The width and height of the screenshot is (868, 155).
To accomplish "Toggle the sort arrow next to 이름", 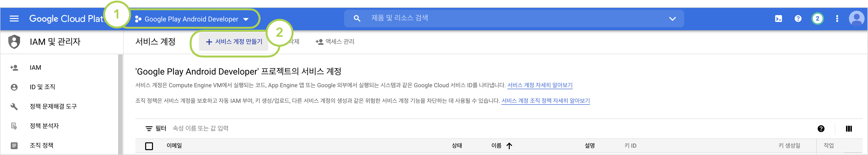I will click(509, 145).
